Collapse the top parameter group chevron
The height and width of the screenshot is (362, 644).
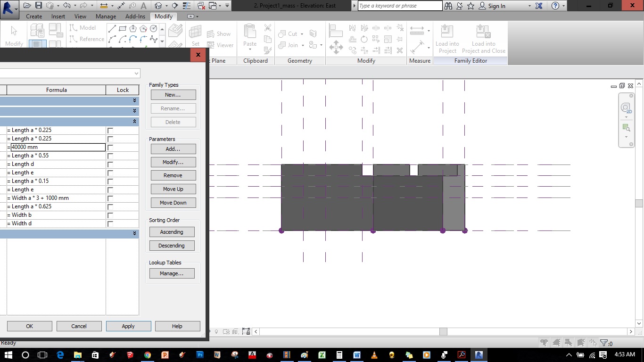pyautogui.click(x=135, y=100)
